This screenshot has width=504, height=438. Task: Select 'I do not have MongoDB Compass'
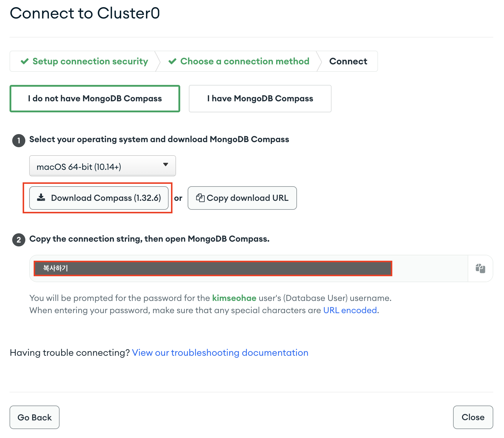(95, 99)
